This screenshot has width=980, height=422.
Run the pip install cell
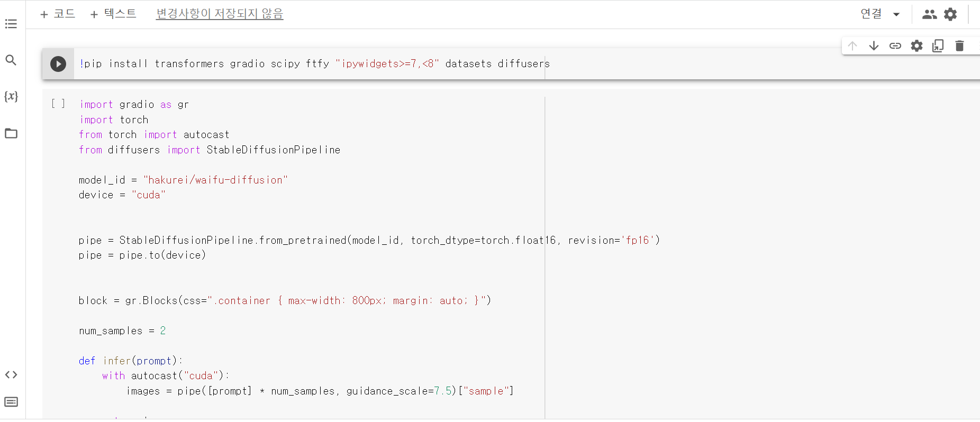58,64
